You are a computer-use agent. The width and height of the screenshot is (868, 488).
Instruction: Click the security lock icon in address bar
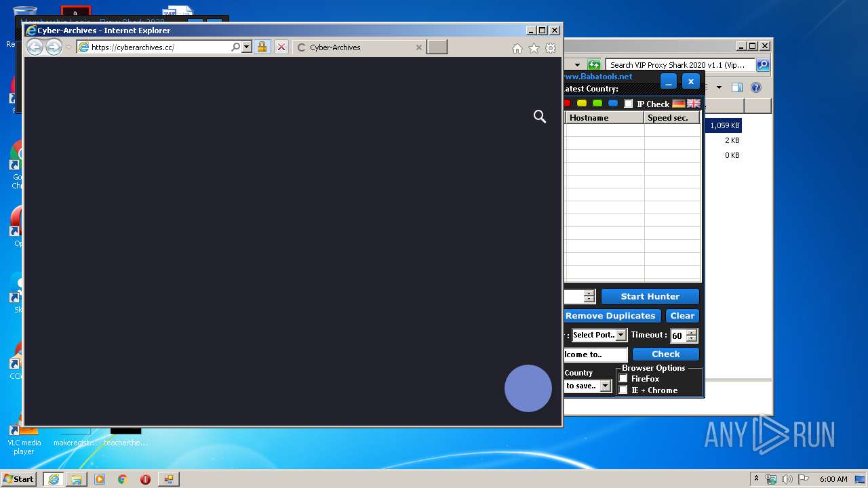tap(262, 47)
